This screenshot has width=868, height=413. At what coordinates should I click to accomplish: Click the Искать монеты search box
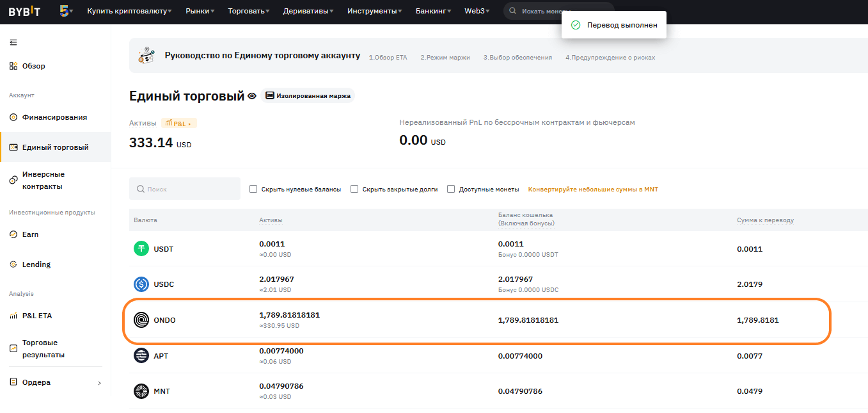pyautogui.click(x=558, y=12)
